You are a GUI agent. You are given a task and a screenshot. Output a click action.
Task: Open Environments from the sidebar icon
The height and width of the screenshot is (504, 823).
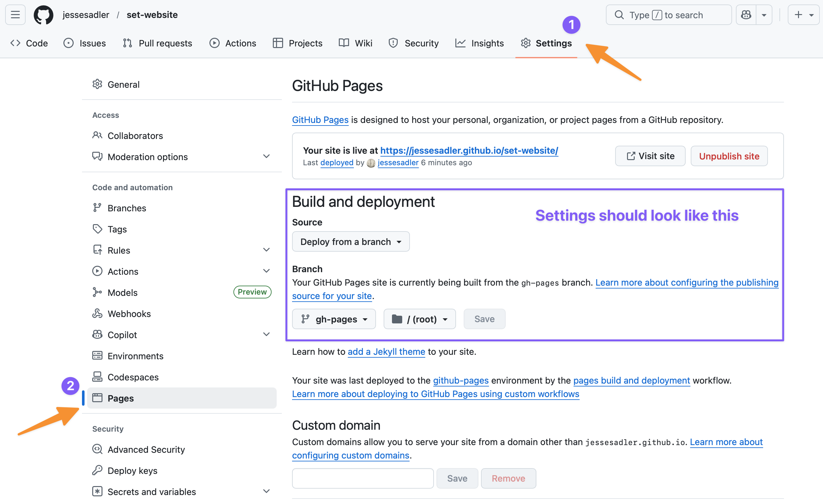(97, 356)
